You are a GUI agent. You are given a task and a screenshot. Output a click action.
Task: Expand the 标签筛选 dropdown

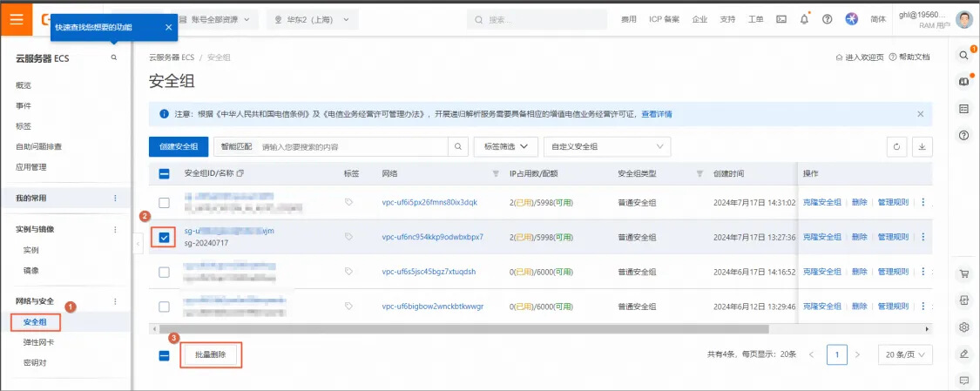tap(505, 147)
